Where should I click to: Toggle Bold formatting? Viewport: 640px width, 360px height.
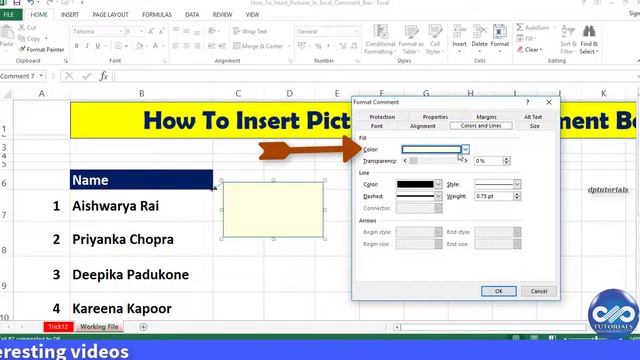coord(76,46)
